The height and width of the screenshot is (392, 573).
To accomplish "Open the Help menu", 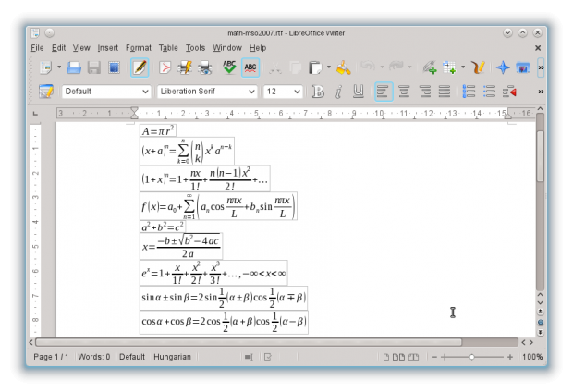I will [258, 48].
